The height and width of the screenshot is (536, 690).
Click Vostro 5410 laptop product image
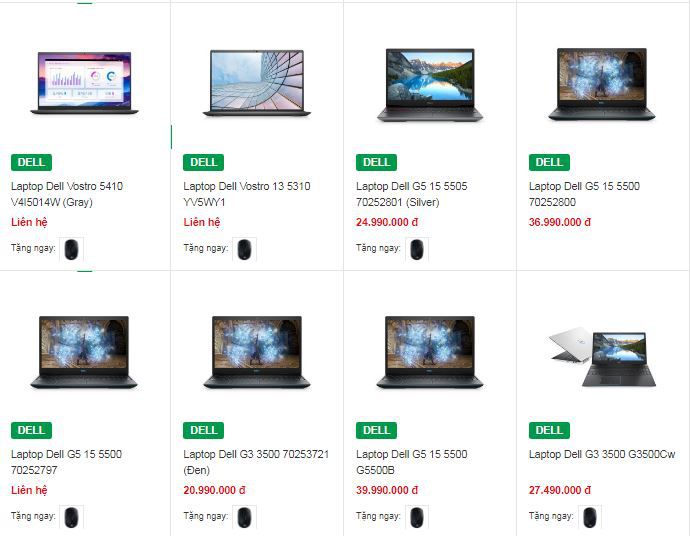pos(84,83)
